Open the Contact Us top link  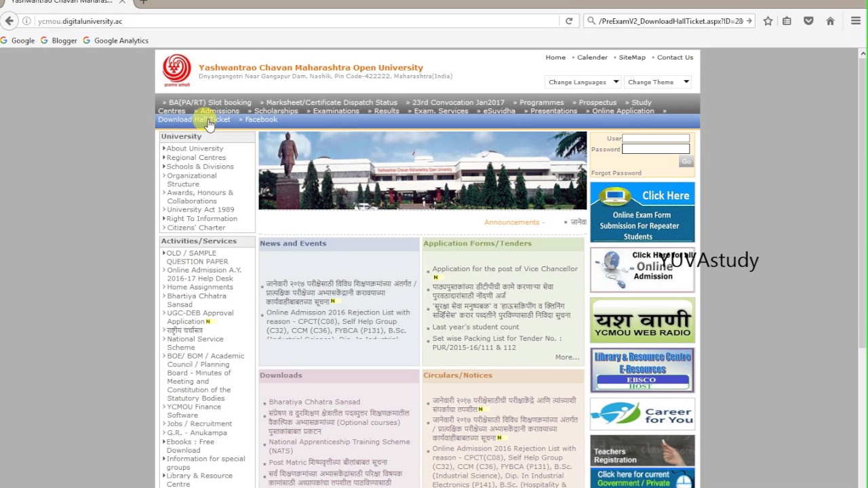(675, 58)
